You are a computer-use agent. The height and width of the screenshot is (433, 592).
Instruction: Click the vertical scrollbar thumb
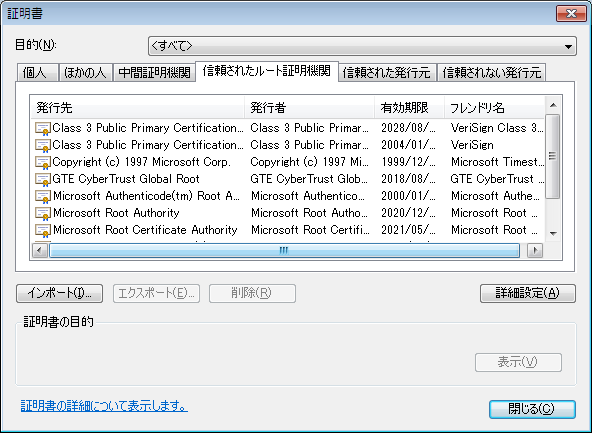point(553,156)
